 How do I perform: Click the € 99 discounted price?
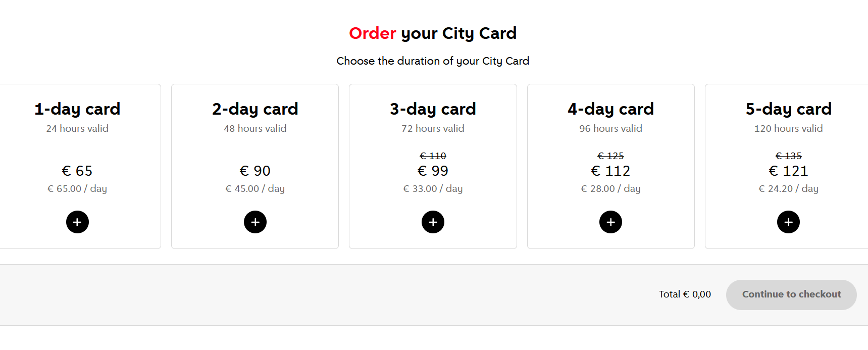pos(433,171)
